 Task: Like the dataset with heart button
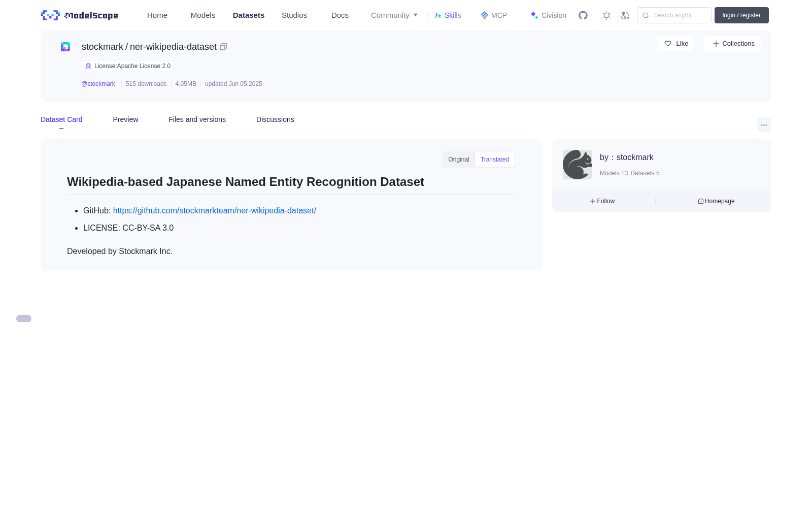[x=675, y=44]
